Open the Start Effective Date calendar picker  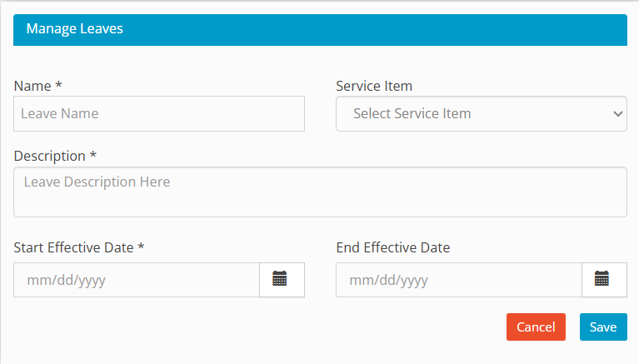tap(281, 280)
